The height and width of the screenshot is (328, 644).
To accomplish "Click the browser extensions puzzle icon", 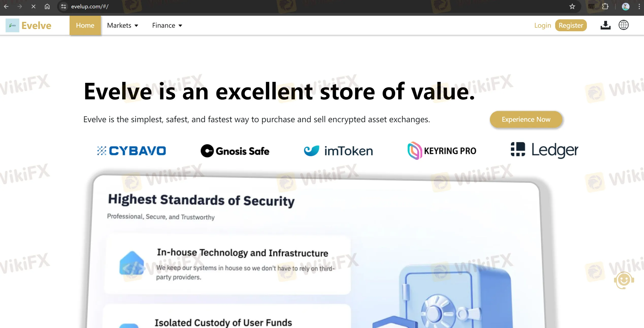I will pyautogui.click(x=606, y=6).
